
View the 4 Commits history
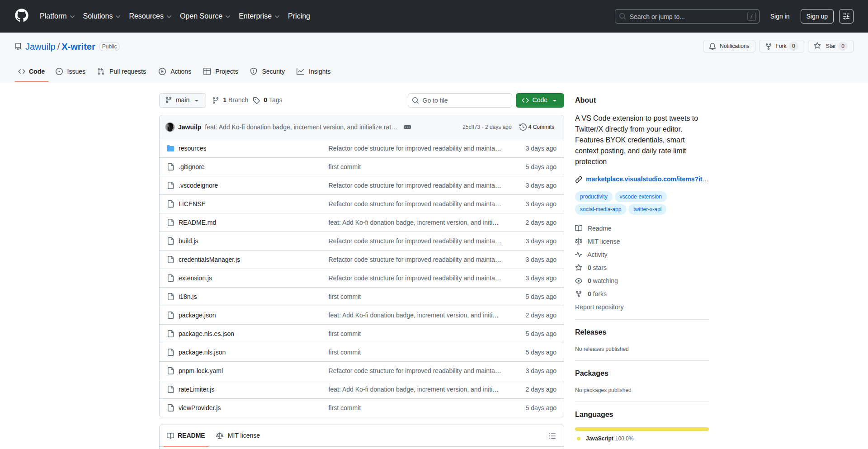(537, 127)
